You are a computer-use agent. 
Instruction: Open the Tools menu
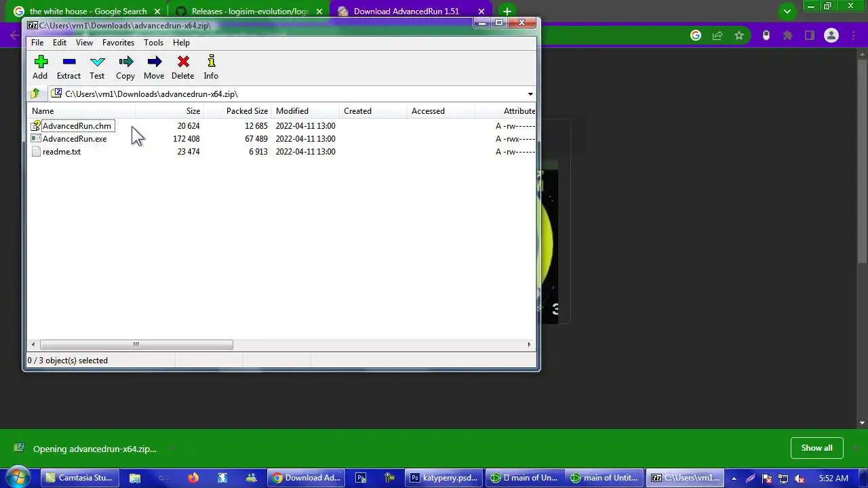(x=153, y=42)
